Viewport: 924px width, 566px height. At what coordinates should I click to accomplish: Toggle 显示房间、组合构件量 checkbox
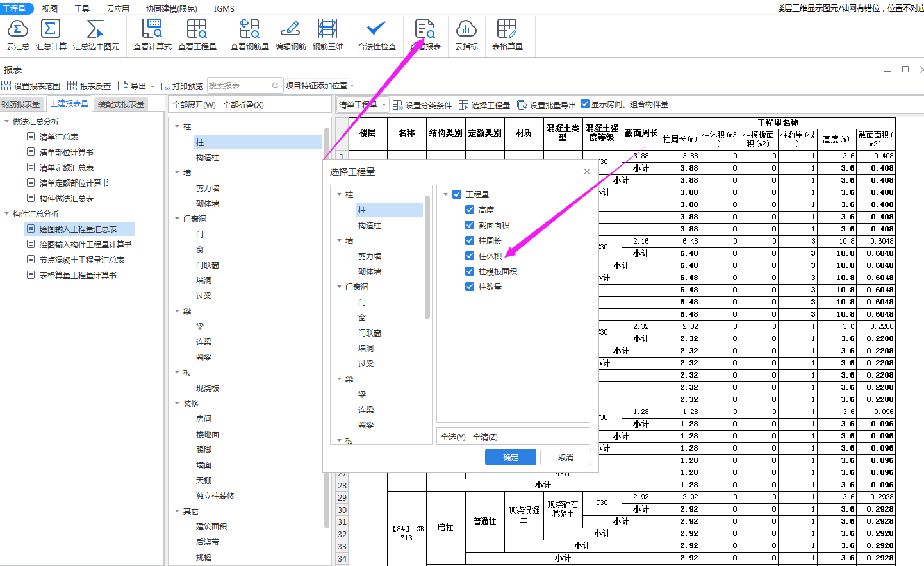point(585,104)
